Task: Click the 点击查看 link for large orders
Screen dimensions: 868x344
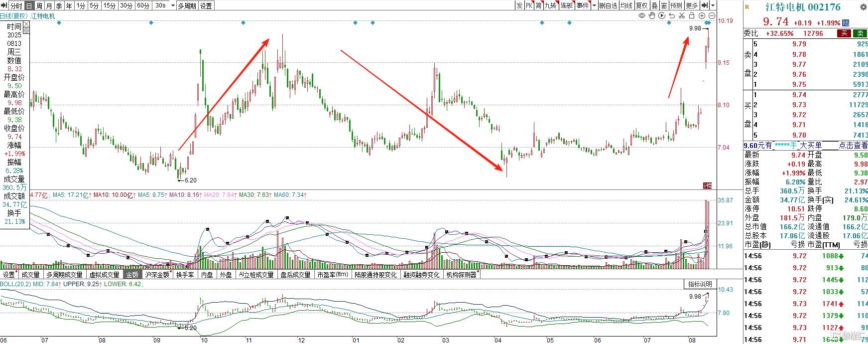Action: coord(853,145)
